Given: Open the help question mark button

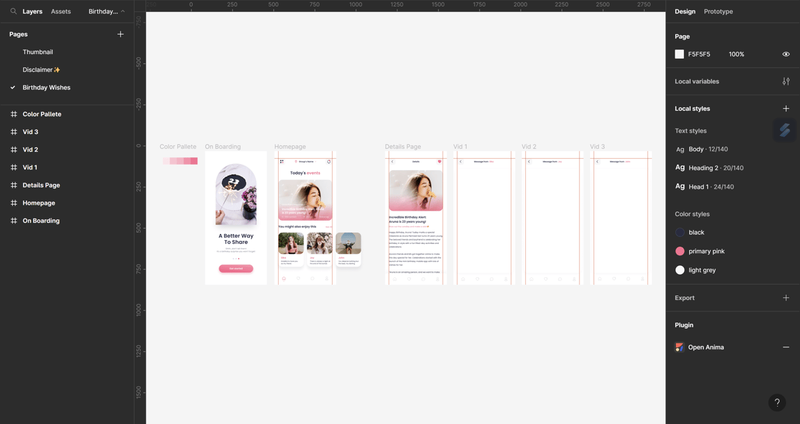Looking at the screenshot, I should point(777,403).
